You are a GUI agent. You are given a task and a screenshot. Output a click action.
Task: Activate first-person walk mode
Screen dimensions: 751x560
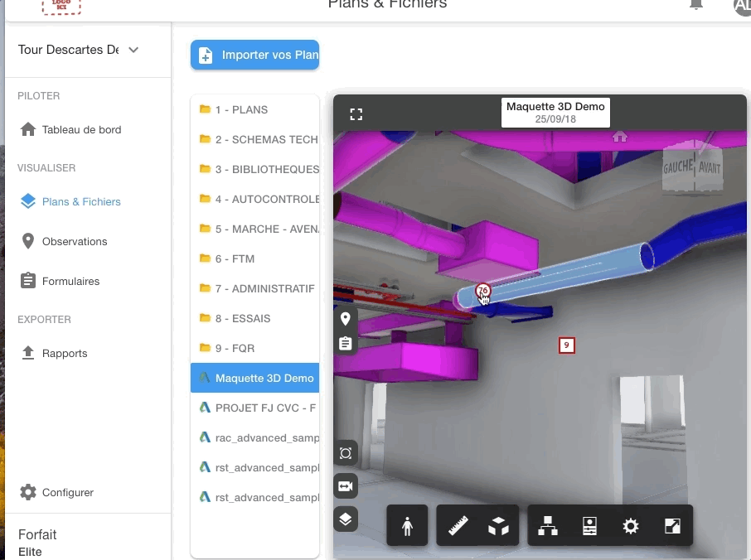pyautogui.click(x=407, y=526)
